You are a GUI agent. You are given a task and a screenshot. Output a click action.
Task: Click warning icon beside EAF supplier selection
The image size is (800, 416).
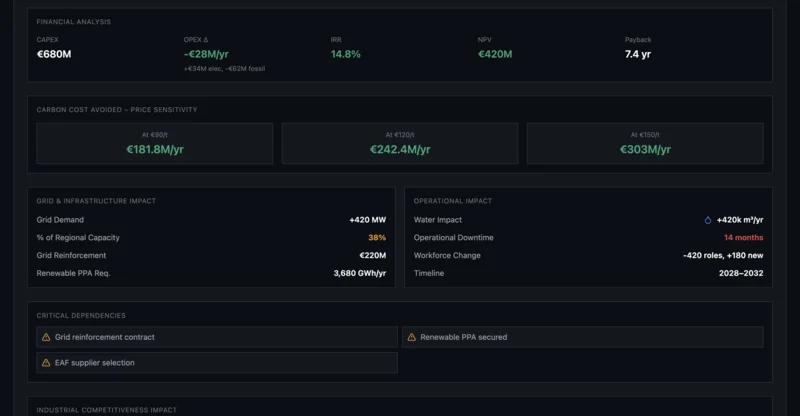(x=46, y=363)
